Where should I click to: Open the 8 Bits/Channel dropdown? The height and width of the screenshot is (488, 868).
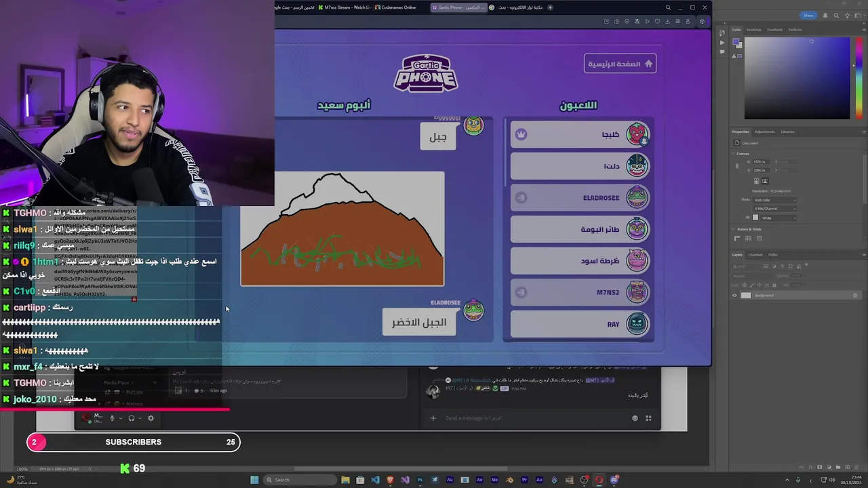(x=774, y=209)
